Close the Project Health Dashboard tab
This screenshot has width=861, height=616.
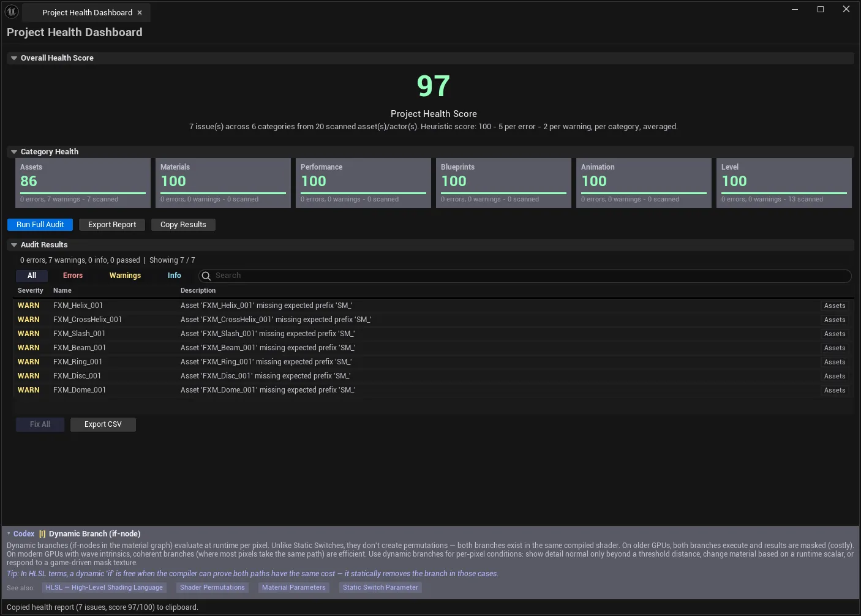140,13
